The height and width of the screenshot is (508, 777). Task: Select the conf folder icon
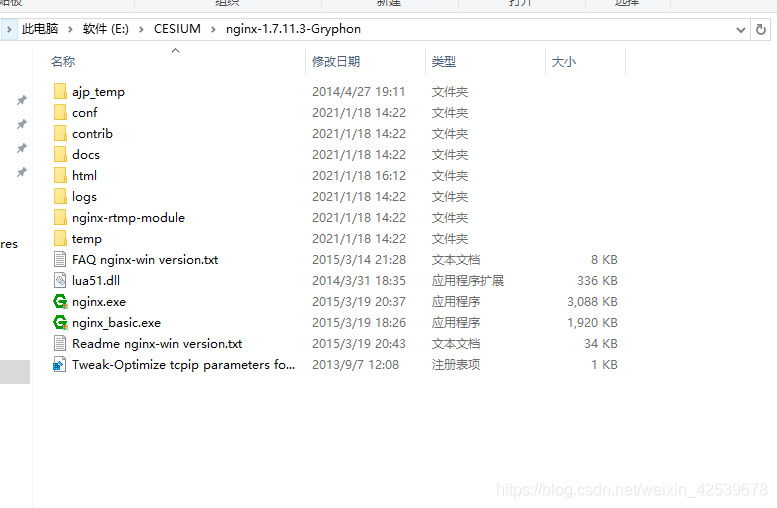[60, 113]
